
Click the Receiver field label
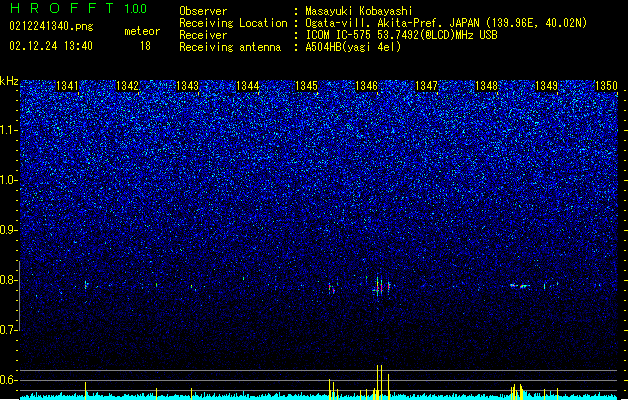point(203,35)
